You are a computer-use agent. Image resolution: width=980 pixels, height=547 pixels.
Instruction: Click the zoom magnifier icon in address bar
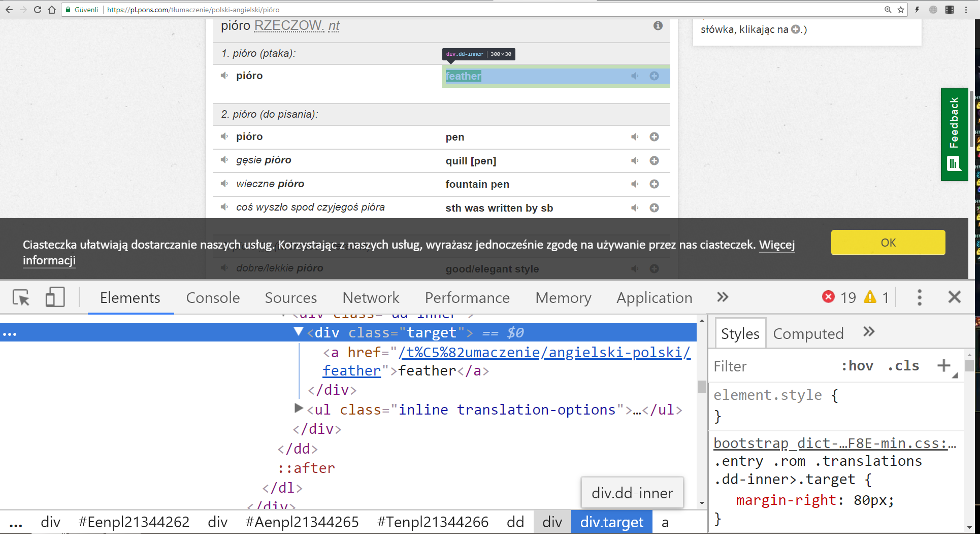(x=888, y=10)
